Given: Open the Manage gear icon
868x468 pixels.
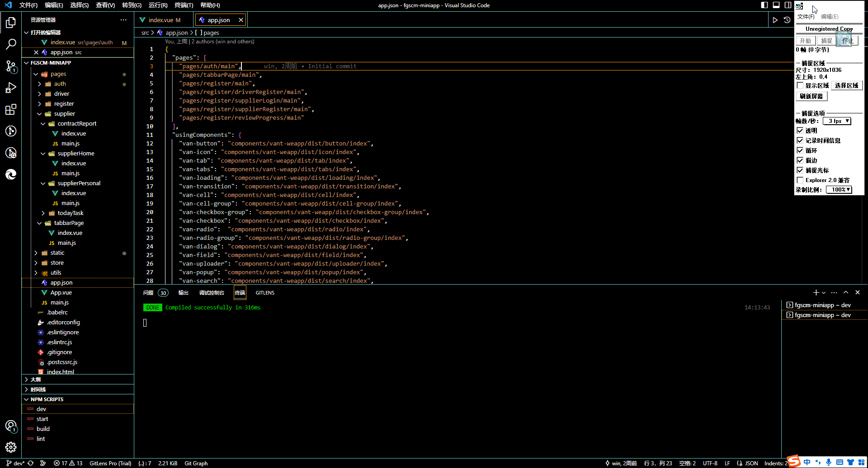Looking at the screenshot, I should point(11,447).
